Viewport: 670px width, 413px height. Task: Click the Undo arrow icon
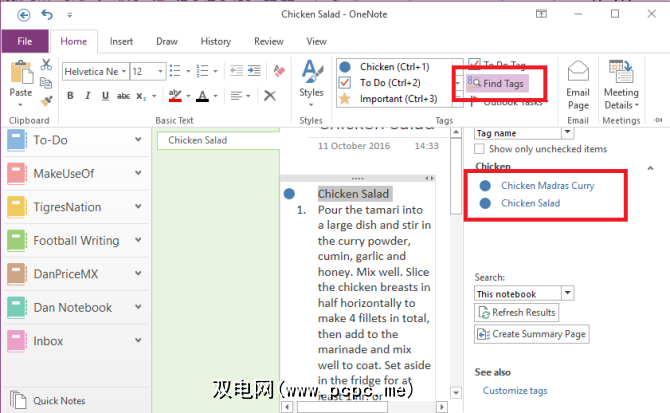(47, 15)
